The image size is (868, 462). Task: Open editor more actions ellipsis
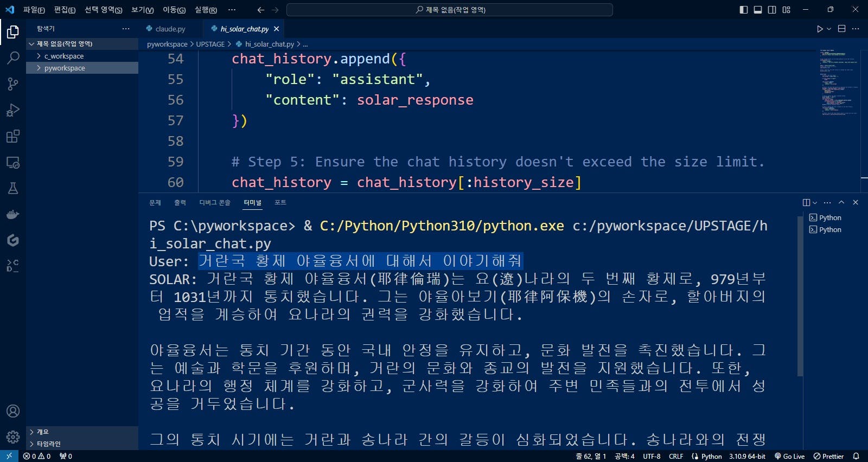click(856, 29)
